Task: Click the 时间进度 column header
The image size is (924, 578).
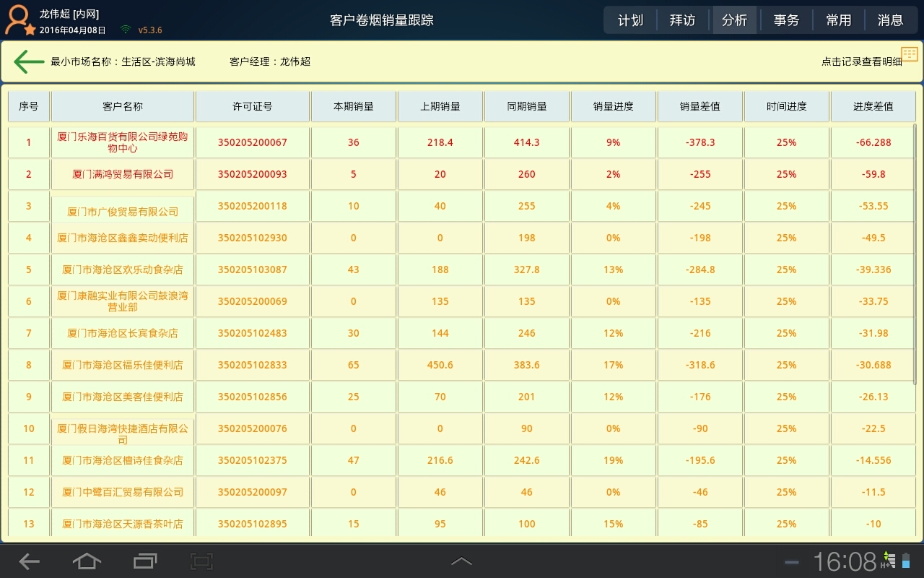Action: pyautogui.click(x=787, y=106)
